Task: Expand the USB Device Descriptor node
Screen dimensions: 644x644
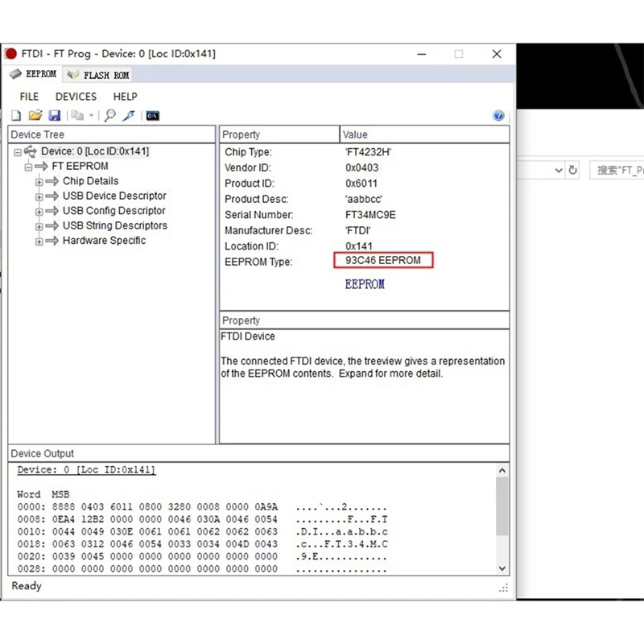Action: [39, 196]
